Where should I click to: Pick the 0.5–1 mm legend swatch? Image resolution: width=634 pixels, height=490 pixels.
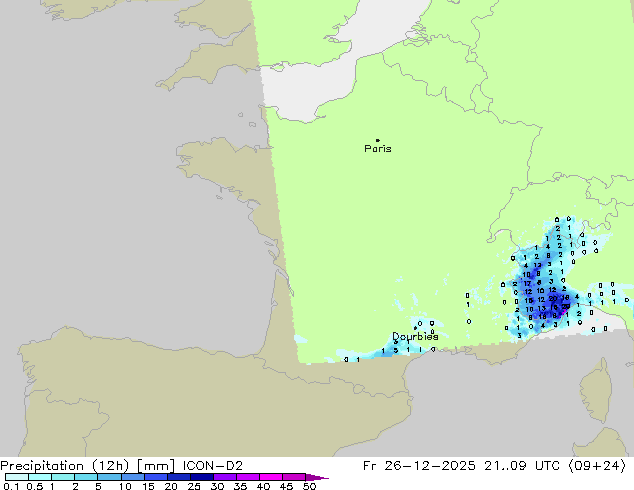(40, 477)
